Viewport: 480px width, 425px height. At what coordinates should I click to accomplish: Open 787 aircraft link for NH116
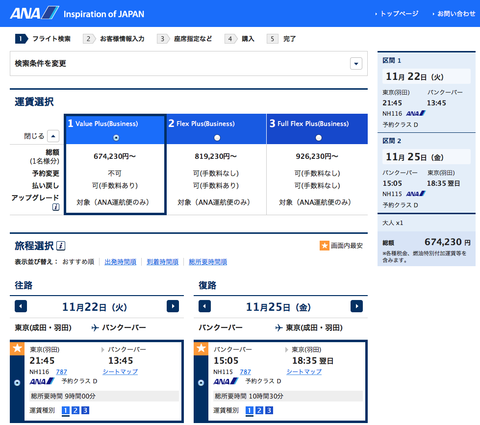(61, 372)
